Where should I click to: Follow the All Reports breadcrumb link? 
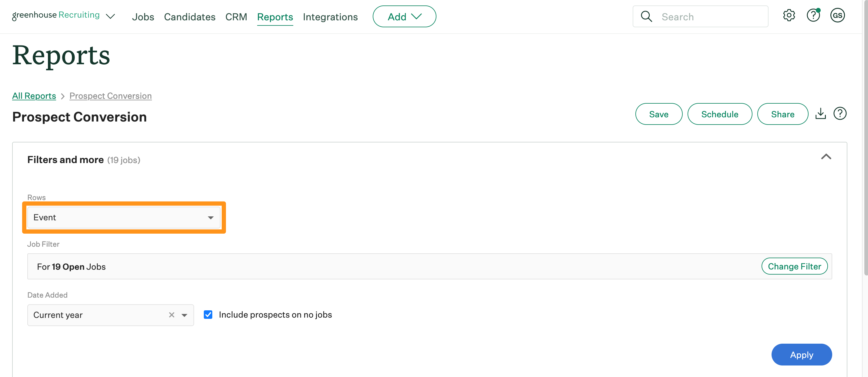34,96
